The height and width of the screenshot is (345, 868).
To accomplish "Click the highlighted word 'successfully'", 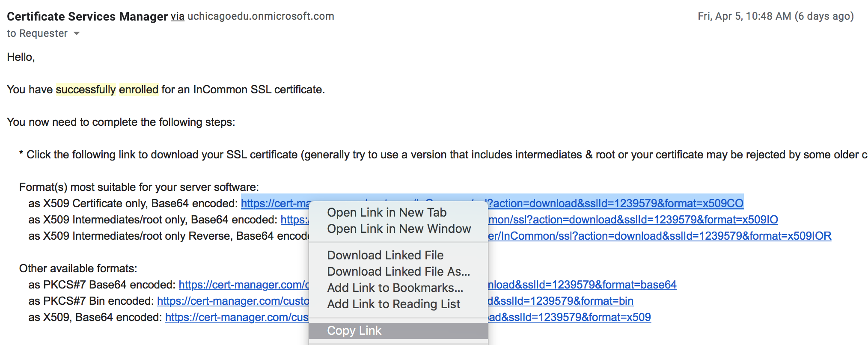I will coord(86,89).
